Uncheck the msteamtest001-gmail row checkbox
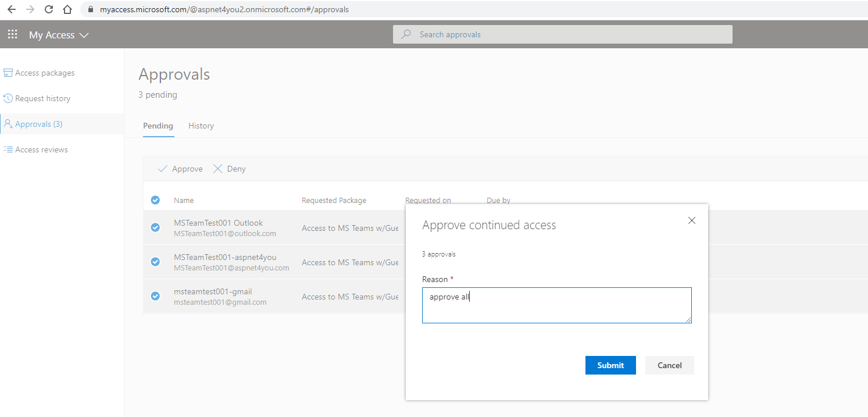The height and width of the screenshot is (417, 868). point(155,296)
